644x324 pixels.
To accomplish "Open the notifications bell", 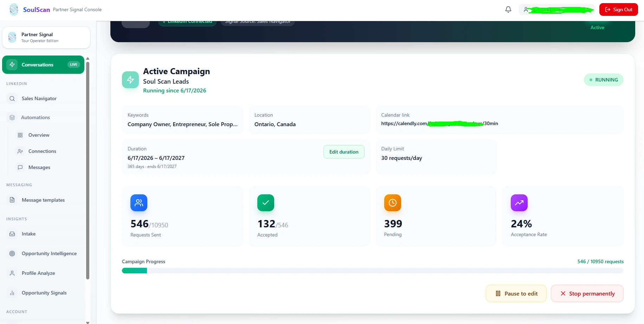I will tap(508, 9).
